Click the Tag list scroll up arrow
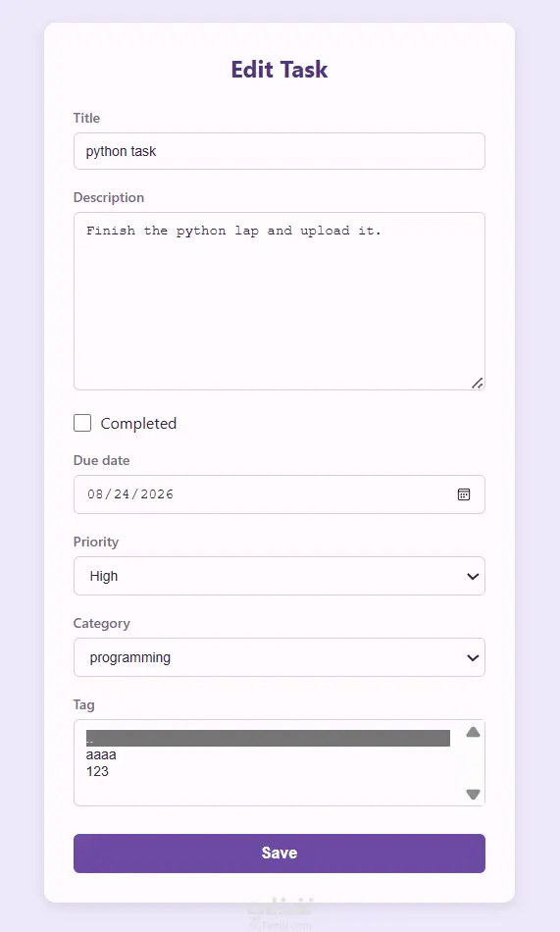Viewport: 560px width, 932px height. pos(474,732)
